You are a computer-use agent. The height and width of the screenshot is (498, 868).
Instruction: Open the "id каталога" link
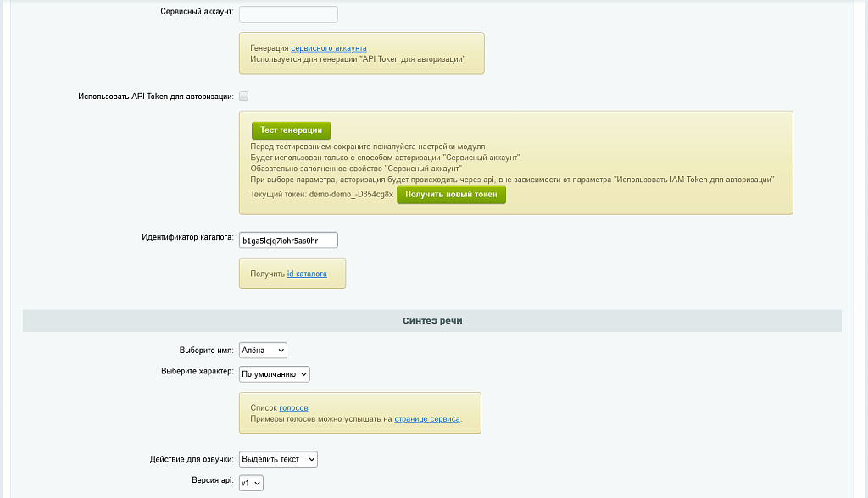coord(306,274)
